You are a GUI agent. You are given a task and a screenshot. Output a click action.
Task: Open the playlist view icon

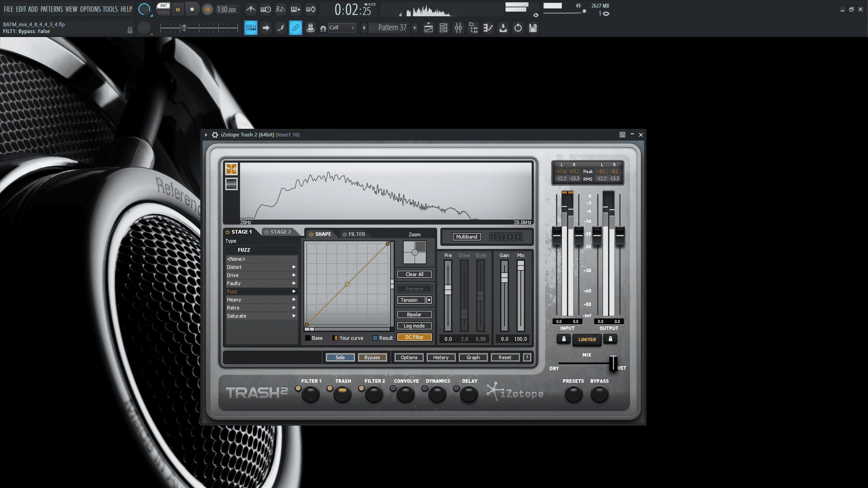(429, 28)
